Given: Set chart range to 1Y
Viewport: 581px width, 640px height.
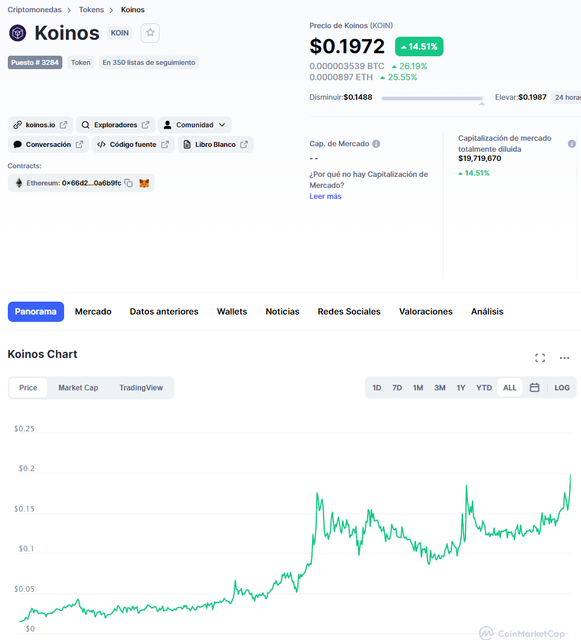Looking at the screenshot, I should click(461, 388).
